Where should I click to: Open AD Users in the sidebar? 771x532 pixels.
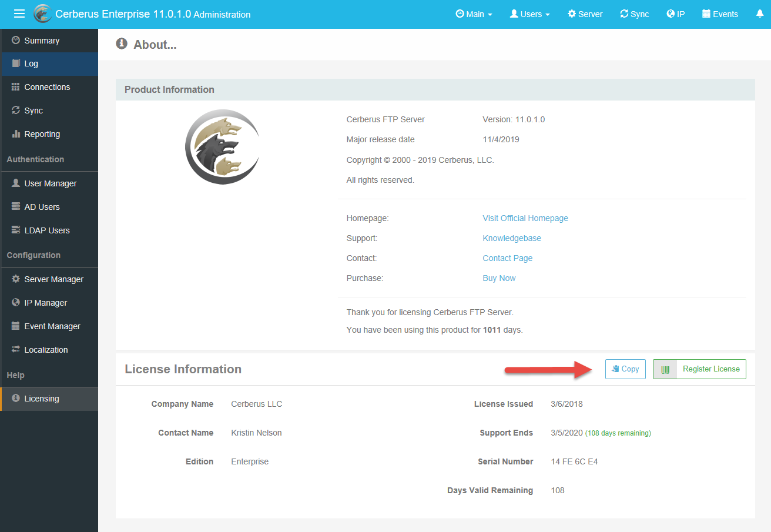[x=49, y=207]
